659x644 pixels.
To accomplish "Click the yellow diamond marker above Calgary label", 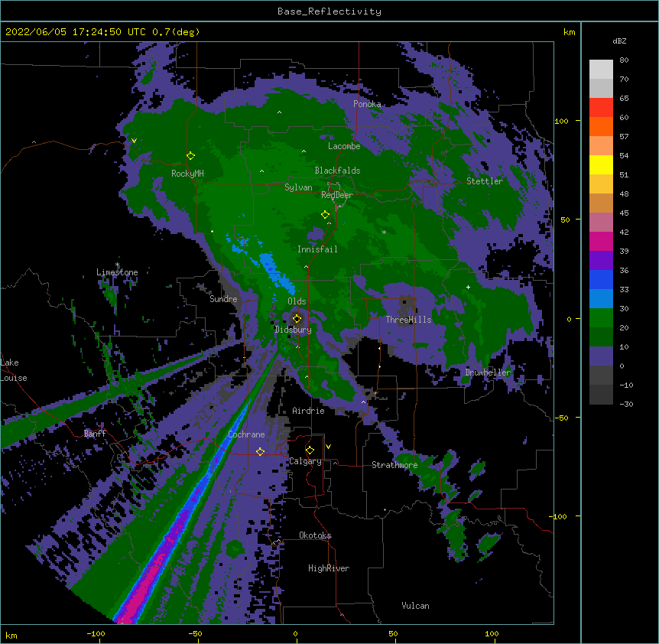I will [x=310, y=450].
